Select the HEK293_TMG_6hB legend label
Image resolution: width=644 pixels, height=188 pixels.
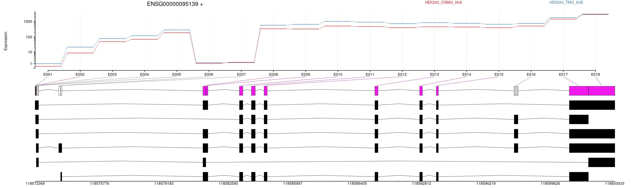tap(566, 2)
